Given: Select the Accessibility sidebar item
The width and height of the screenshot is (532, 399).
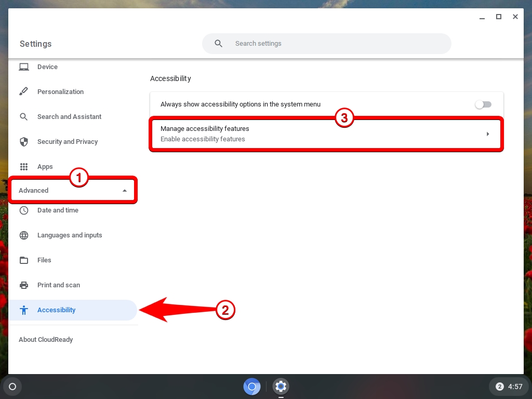Looking at the screenshot, I should 73,310.
